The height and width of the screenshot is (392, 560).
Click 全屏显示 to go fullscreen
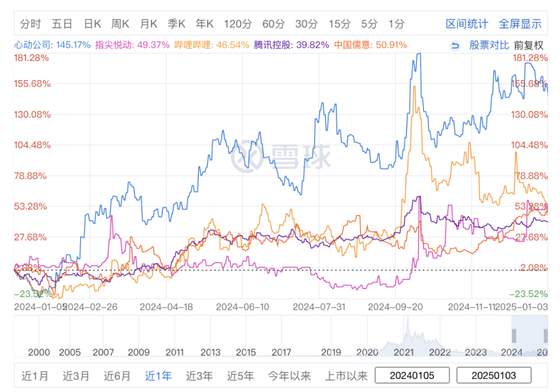pyautogui.click(x=520, y=24)
